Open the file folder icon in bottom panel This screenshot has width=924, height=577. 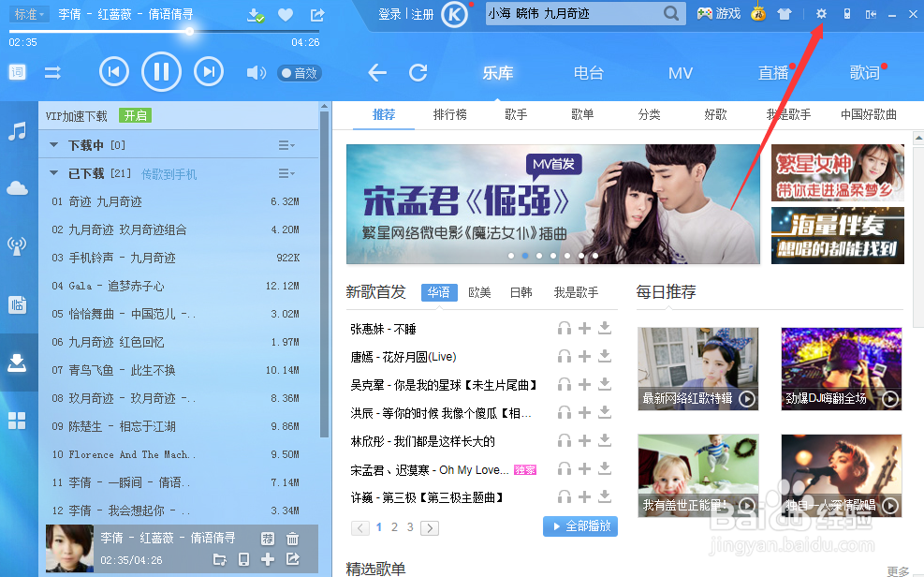point(219,559)
